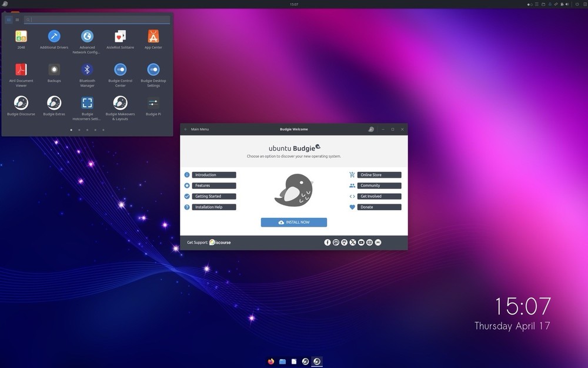This screenshot has width=588, height=368.
Task: Open the Donate page
Action: point(379,207)
